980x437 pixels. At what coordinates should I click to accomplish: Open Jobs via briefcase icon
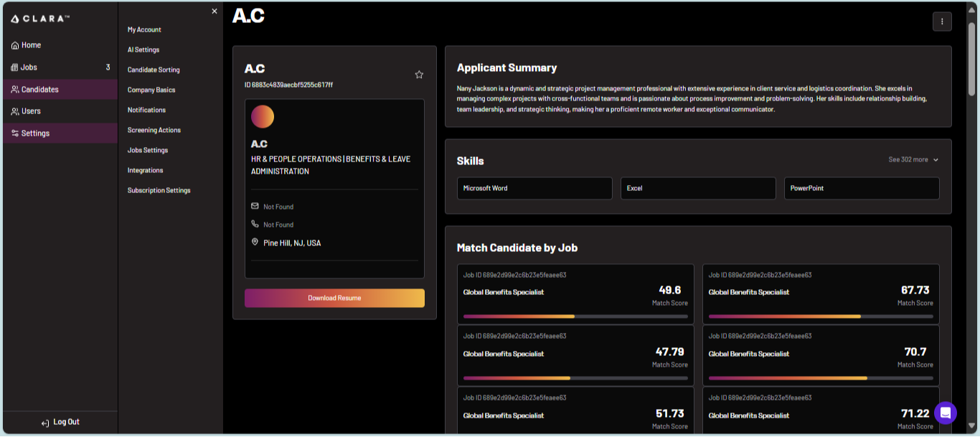(15, 67)
